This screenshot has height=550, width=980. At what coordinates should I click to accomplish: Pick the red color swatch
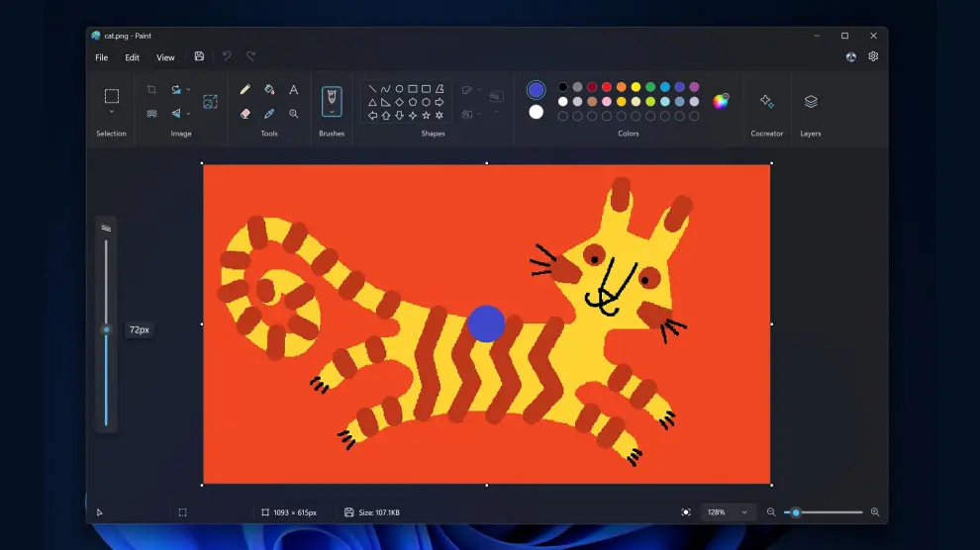(x=607, y=87)
